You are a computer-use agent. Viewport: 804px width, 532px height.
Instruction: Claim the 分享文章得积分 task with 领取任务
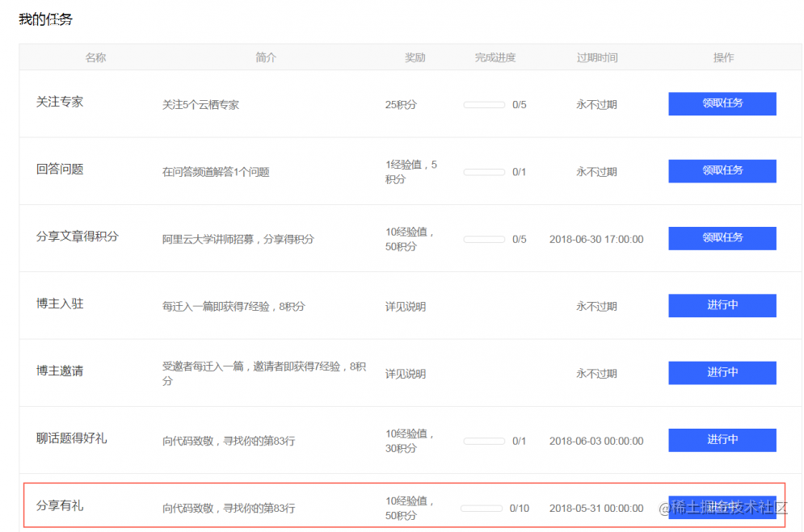point(722,238)
